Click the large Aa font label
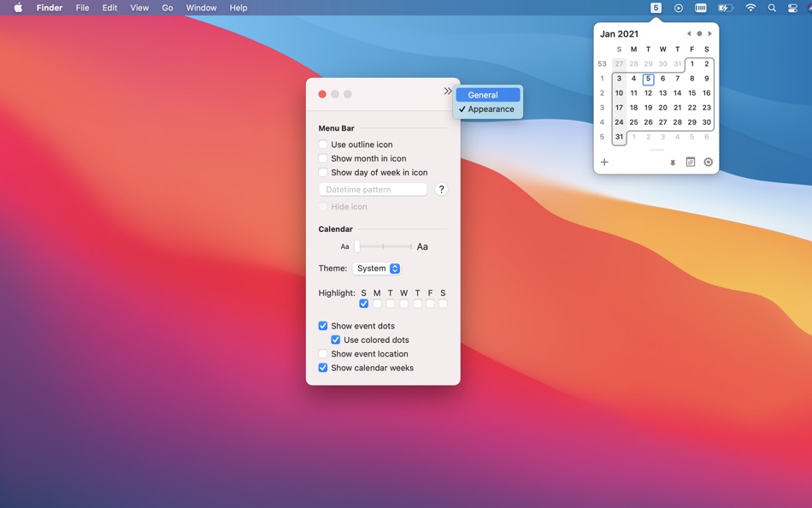Viewport: 812px width, 508px height. tap(422, 246)
